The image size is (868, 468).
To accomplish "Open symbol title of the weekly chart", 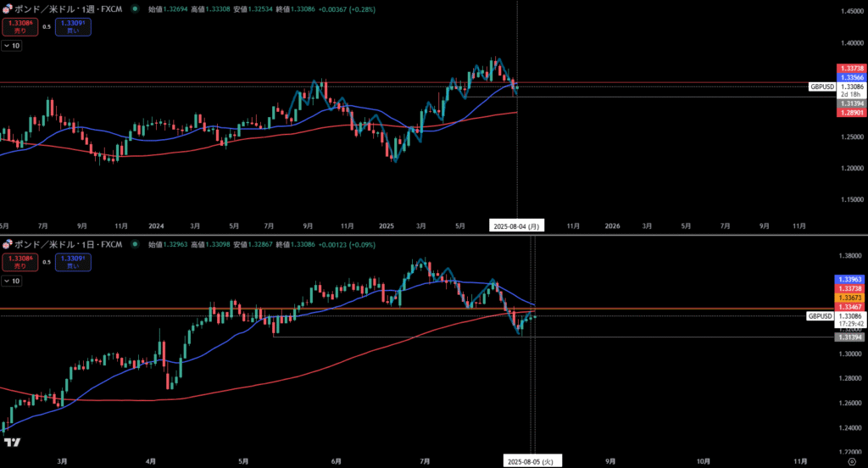I will click(x=68, y=8).
